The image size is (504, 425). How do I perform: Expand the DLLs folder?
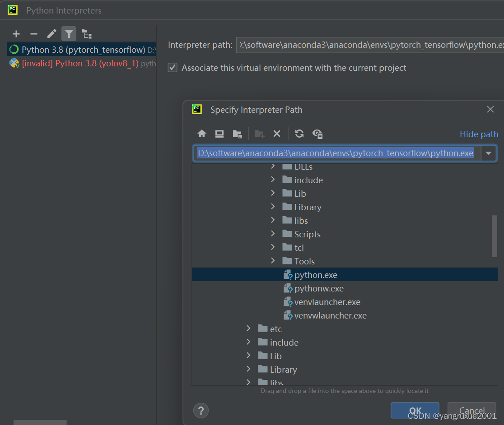click(273, 166)
